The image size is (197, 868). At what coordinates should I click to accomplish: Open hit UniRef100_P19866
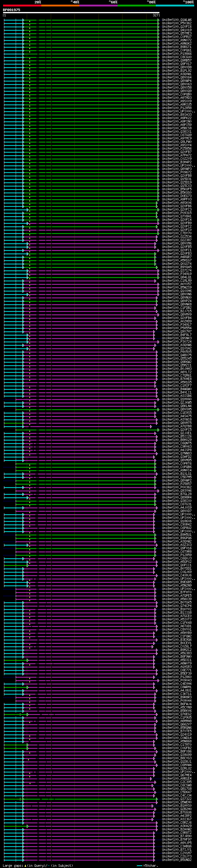point(177,54)
